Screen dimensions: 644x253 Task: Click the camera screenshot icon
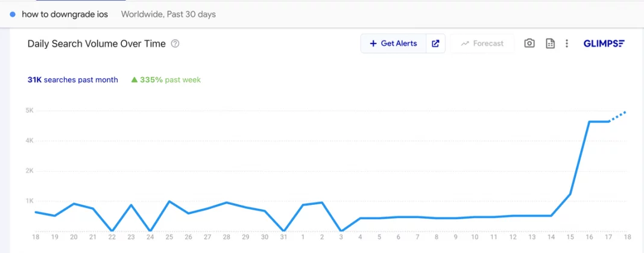[x=529, y=43]
